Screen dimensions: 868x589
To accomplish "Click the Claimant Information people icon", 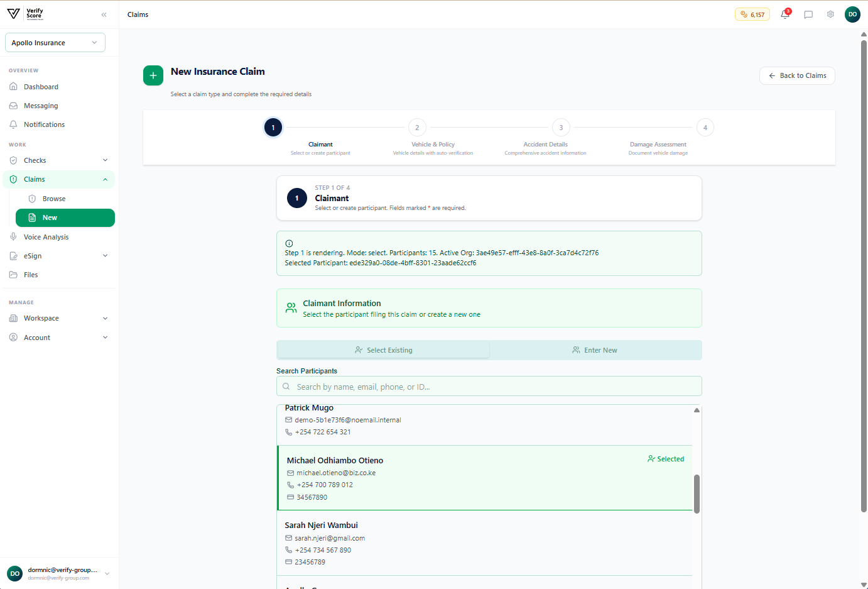I will click(291, 308).
